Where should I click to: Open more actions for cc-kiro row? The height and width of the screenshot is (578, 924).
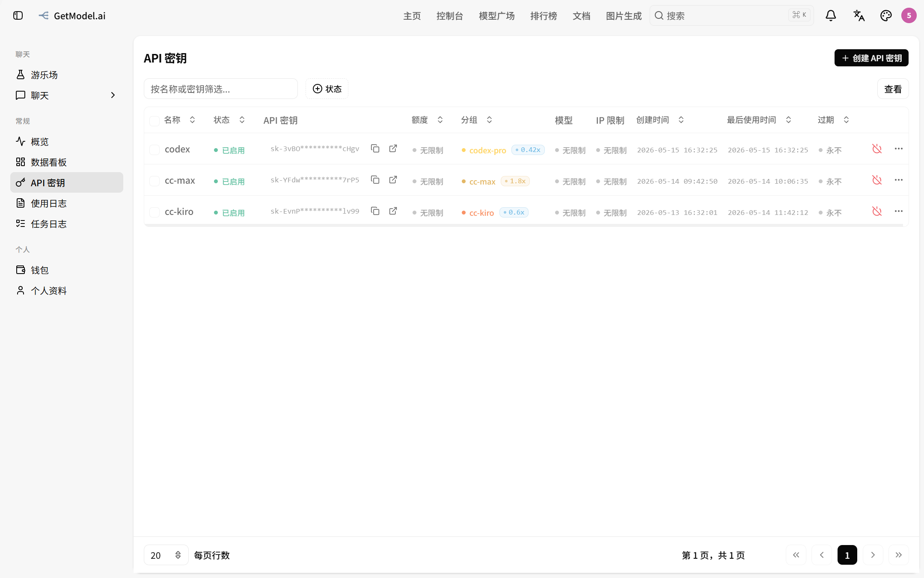(x=899, y=211)
